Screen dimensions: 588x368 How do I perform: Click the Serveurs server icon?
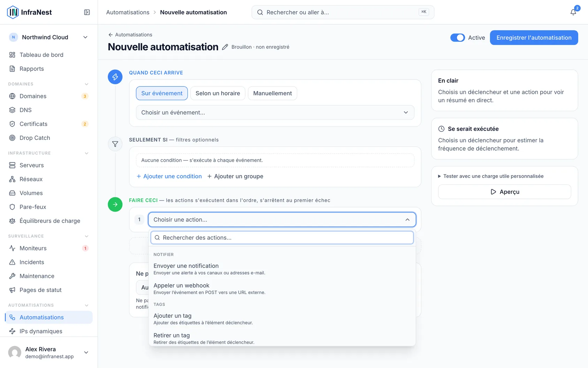pyautogui.click(x=12, y=165)
